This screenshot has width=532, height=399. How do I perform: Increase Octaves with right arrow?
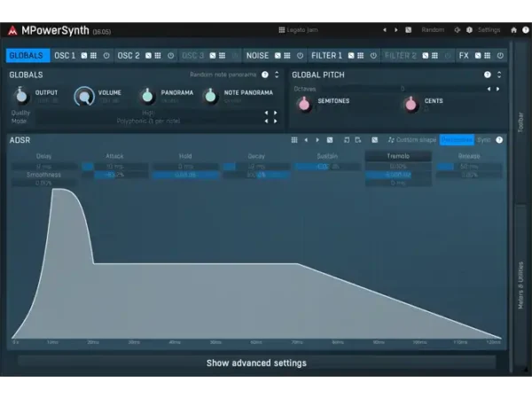click(497, 89)
